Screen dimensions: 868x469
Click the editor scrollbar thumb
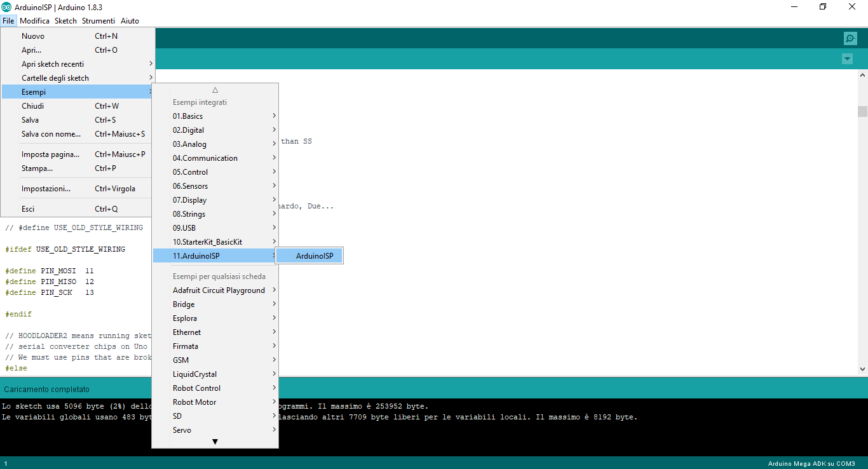point(862,112)
